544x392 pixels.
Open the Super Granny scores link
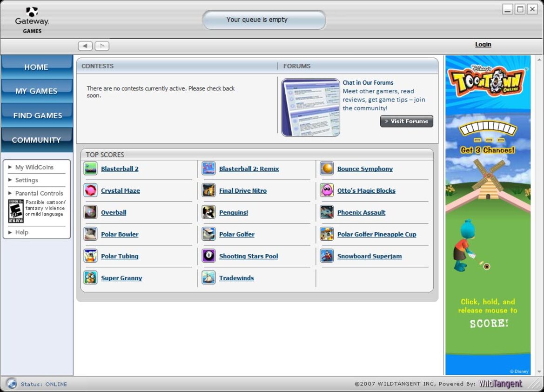click(x=121, y=278)
